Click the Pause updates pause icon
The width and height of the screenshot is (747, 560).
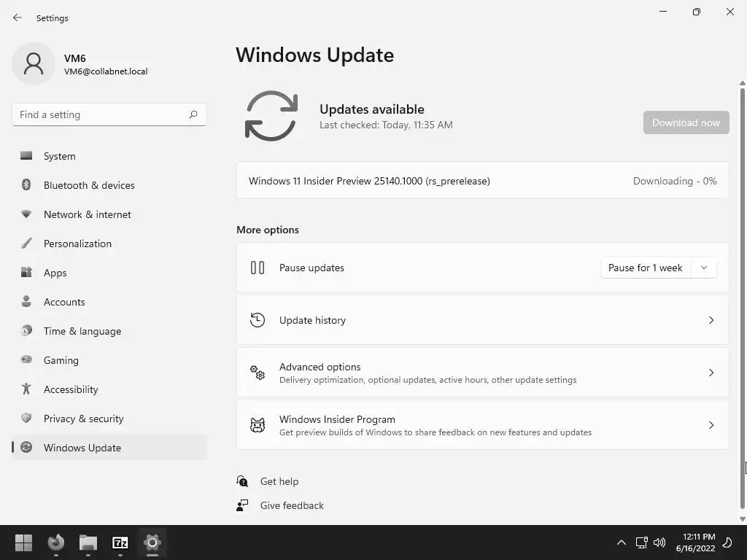(258, 268)
